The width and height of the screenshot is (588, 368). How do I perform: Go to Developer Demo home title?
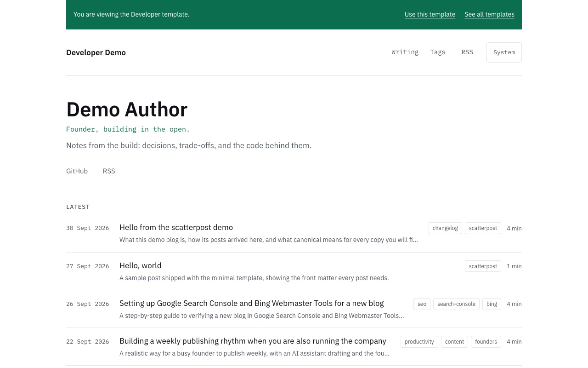[x=96, y=52]
